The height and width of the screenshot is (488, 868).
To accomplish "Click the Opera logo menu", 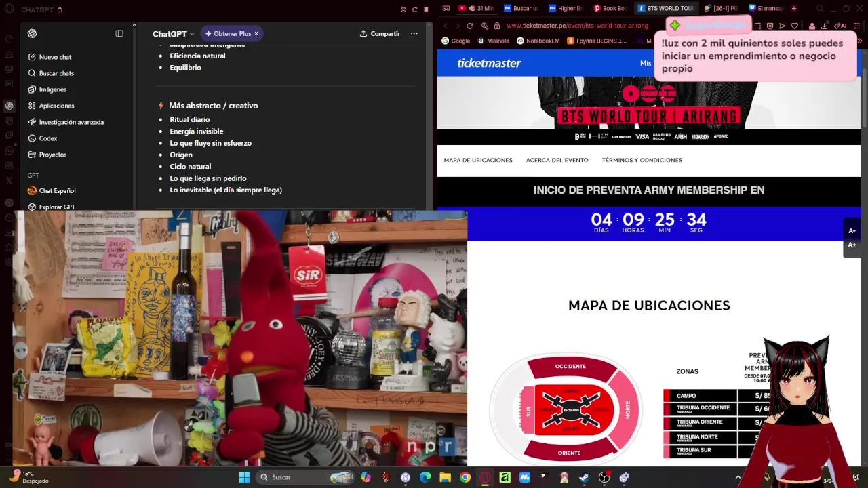I will coord(9,9).
